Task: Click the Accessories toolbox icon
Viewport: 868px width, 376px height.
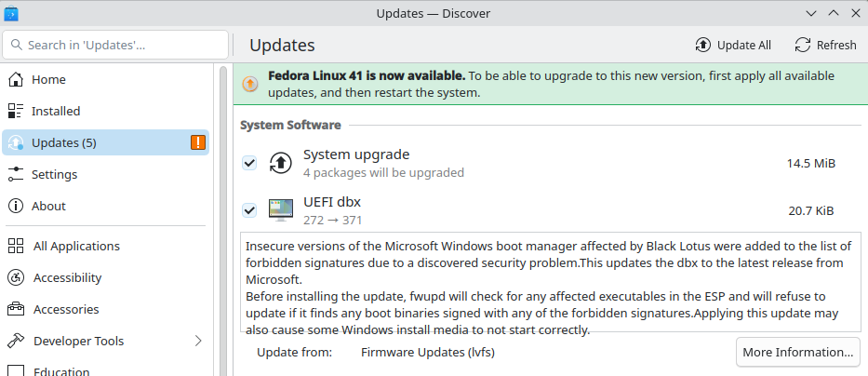Action: [x=16, y=309]
